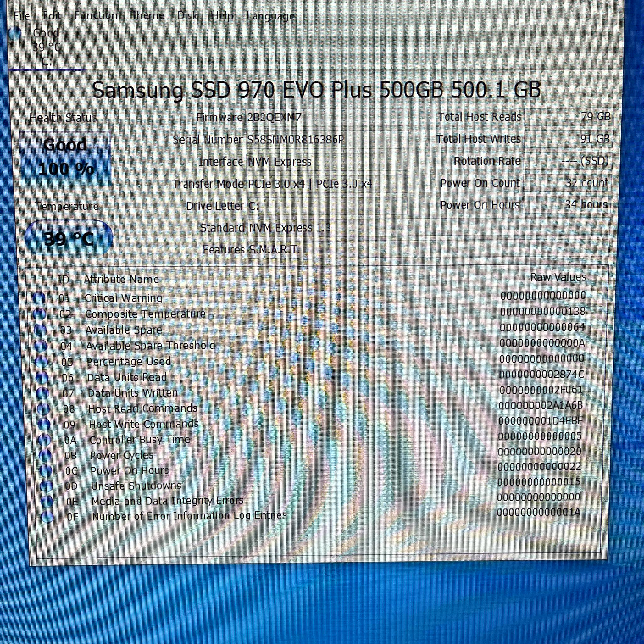Click the status icon for Host Write Commands
Image resolution: width=644 pixels, height=644 pixels.
tap(44, 424)
